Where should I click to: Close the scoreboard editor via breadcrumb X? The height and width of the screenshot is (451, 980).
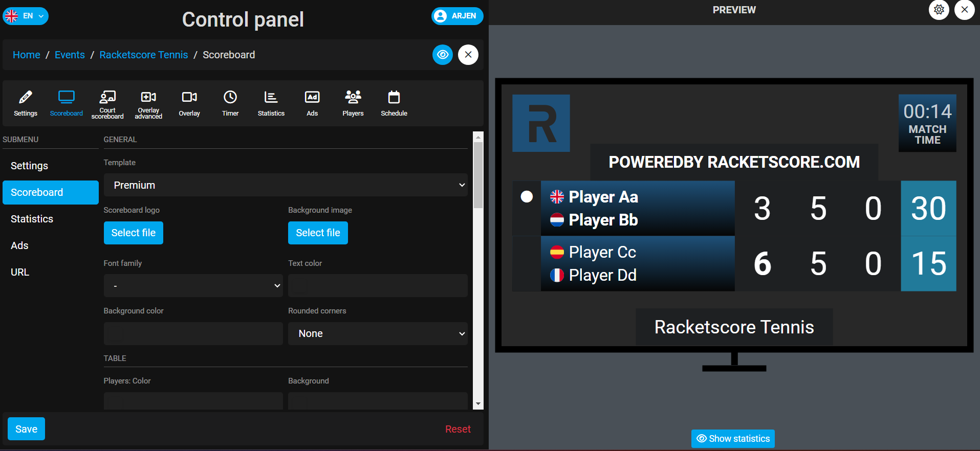[x=468, y=55]
